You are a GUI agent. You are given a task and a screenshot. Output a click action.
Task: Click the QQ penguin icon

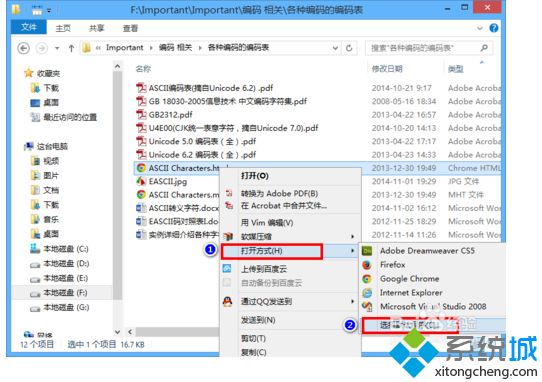[x=227, y=301]
